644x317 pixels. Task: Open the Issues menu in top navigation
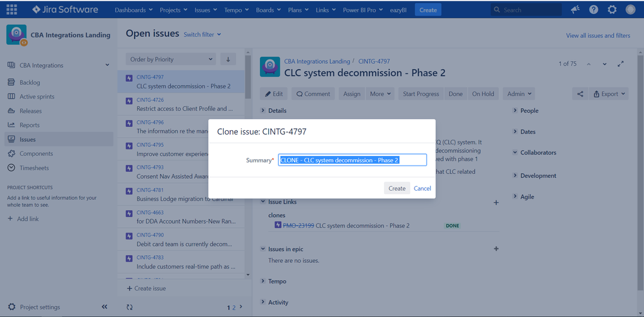click(206, 10)
